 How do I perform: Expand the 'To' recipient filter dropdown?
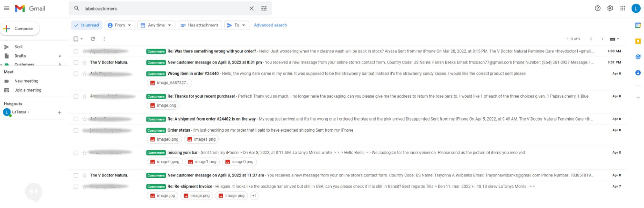pos(236,25)
